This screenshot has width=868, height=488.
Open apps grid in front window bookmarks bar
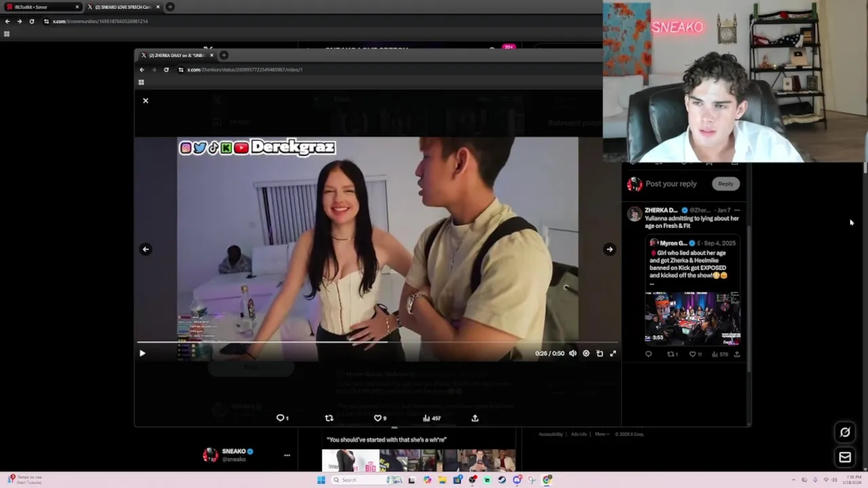(x=141, y=82)
